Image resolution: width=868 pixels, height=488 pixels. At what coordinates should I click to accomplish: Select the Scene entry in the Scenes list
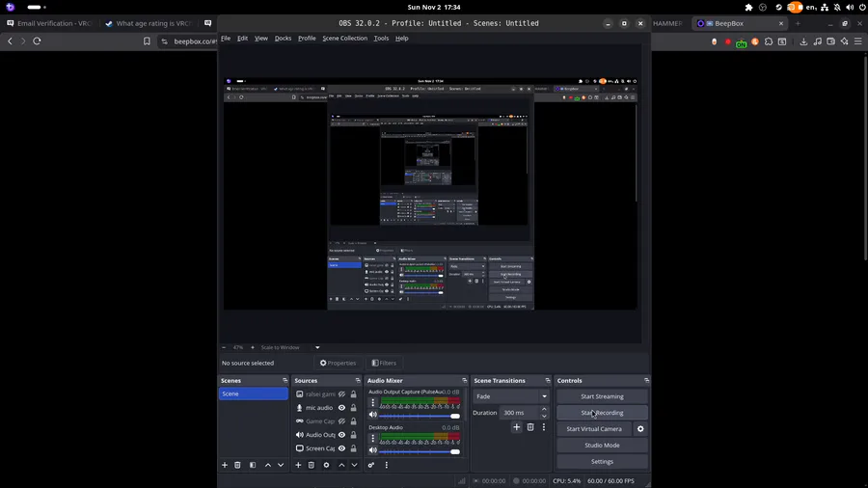[x=254, y=393]
